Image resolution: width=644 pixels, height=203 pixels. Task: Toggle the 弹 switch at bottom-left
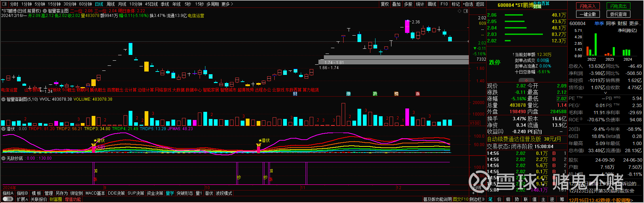pyautogui.click(x=7, y=199)
